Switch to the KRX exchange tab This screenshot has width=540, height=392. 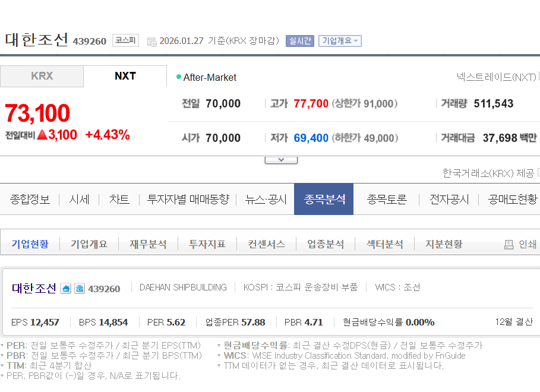point(42,76)
